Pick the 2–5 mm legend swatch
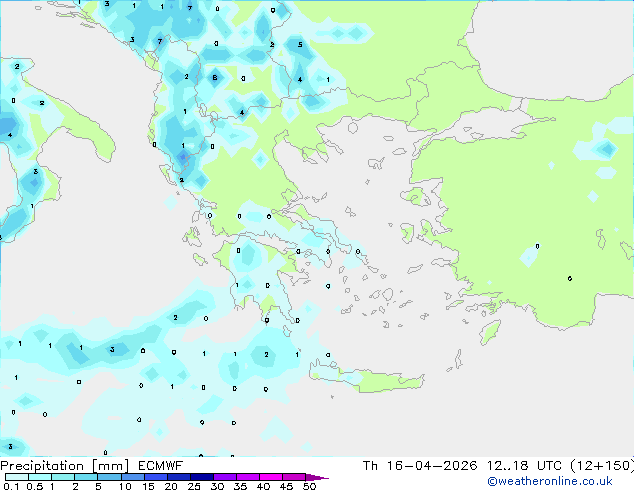Viewport: 634px width, 490px height. click(x=86, y=477)
